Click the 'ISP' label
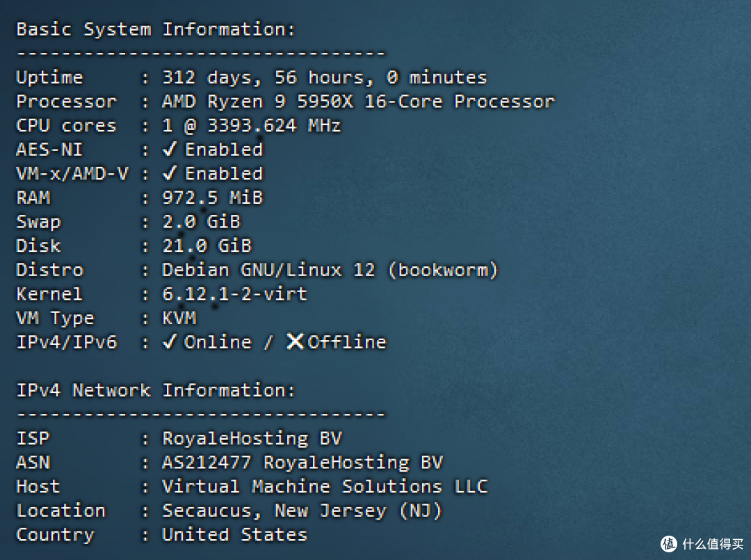Image resolution: width=751 pixels, height=560 pixels. [33, 438]
